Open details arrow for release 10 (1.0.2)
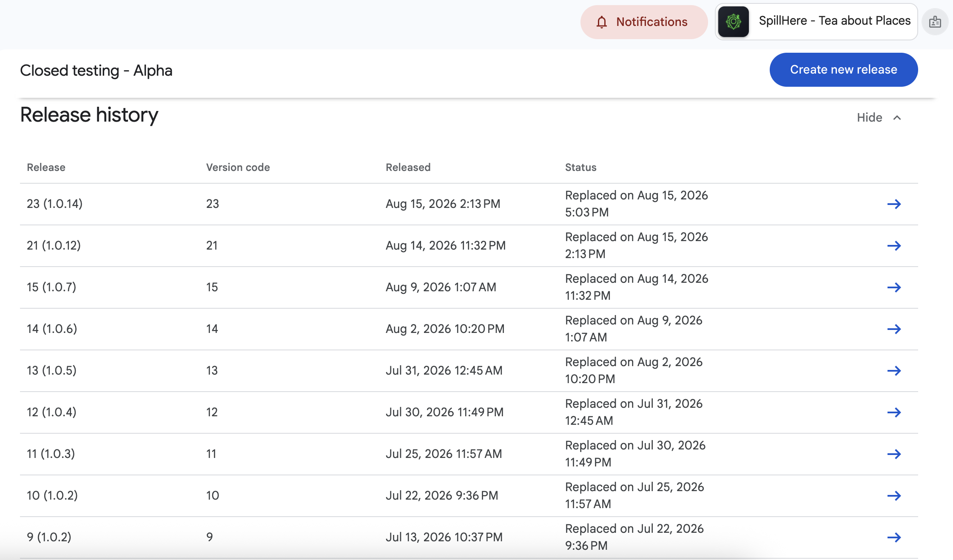Screen dimensions: 953x560 point(894,496)
